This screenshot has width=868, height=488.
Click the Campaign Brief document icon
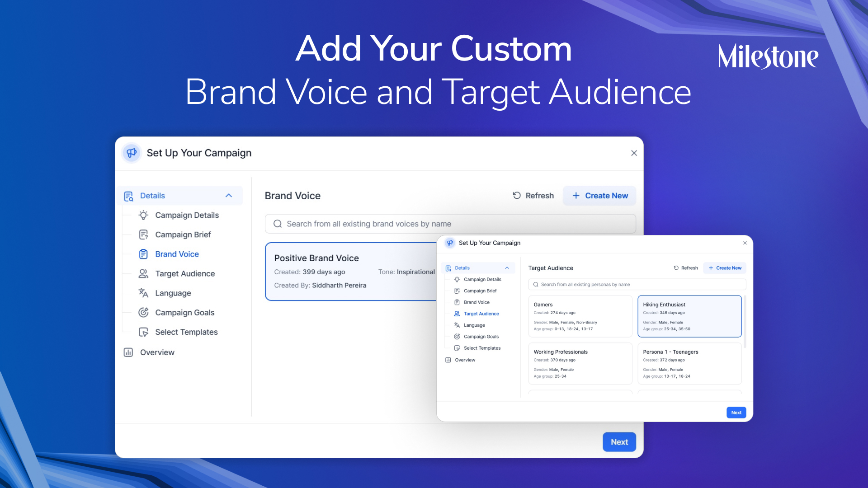pos(143,235)
